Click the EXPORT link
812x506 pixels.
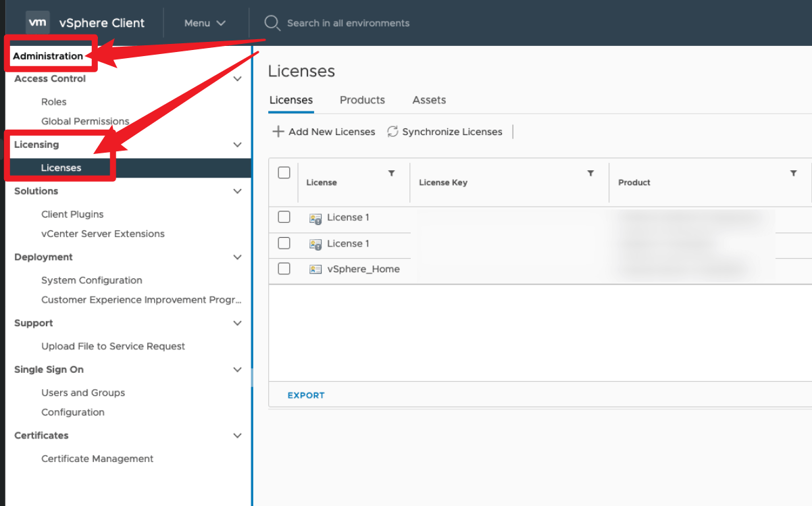tap(306, 395)
